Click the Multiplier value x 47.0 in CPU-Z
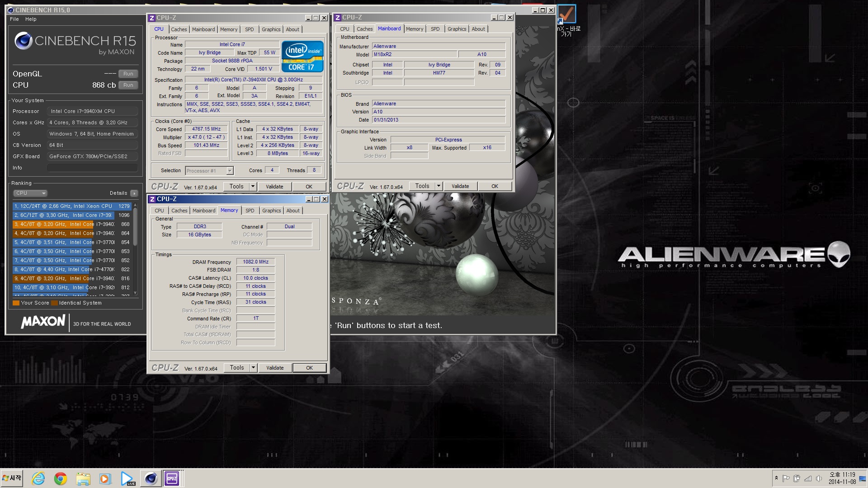The height and width of the screenshot is (488, 868). [x=206, y=137]
